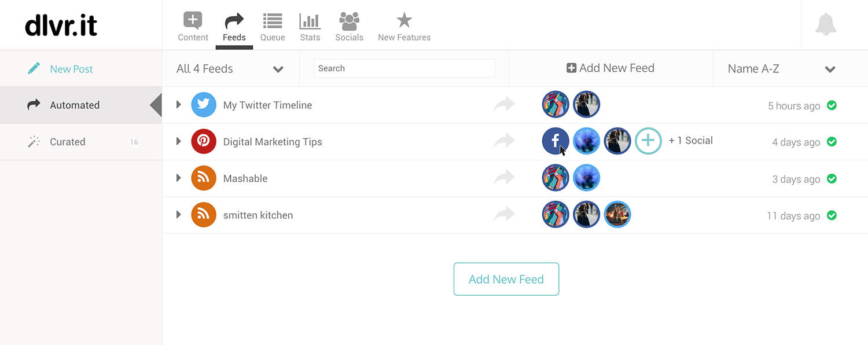Select Curated in the left sidebar
The image size is (868, 345).
(x=81, y=142)
